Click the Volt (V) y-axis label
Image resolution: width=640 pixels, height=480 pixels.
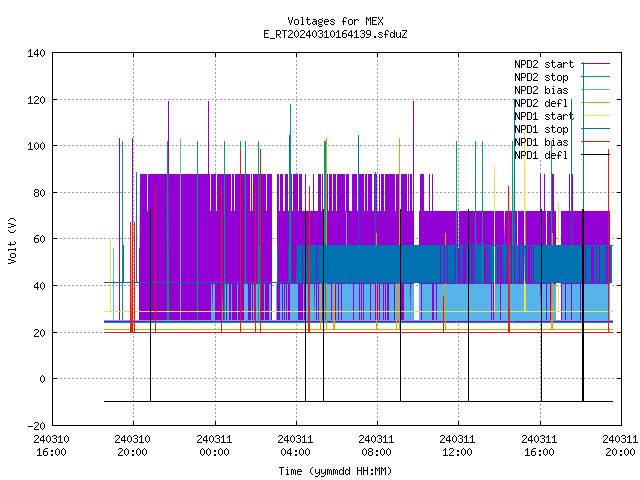point(12,240)
